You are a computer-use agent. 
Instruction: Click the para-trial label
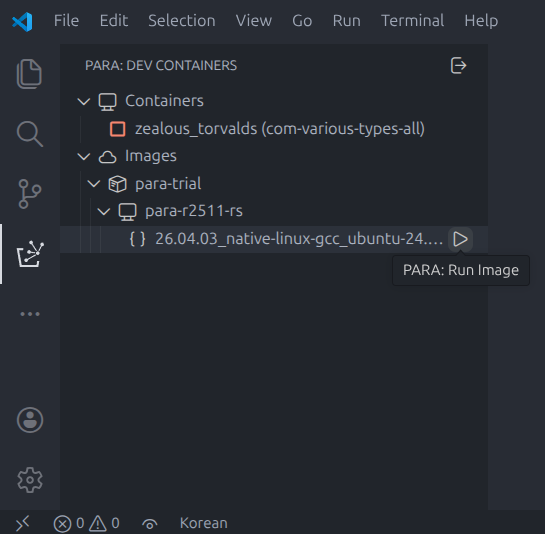point(168,184)
